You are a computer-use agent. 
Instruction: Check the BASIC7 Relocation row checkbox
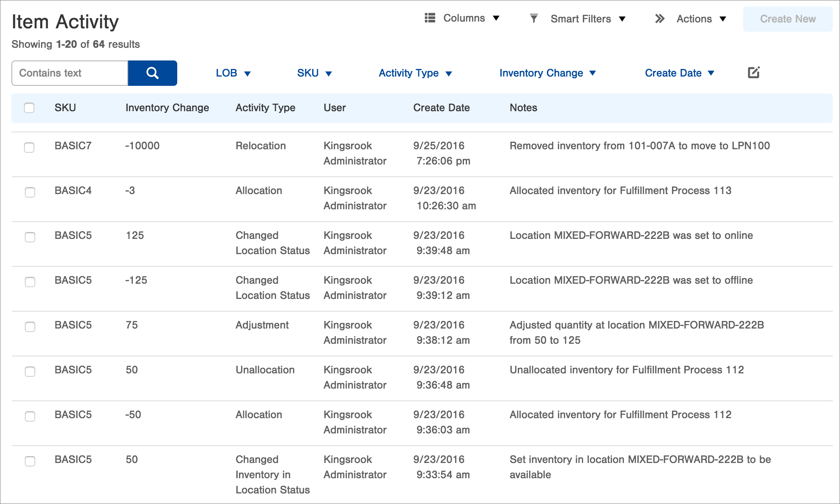(x=29, y=148)
